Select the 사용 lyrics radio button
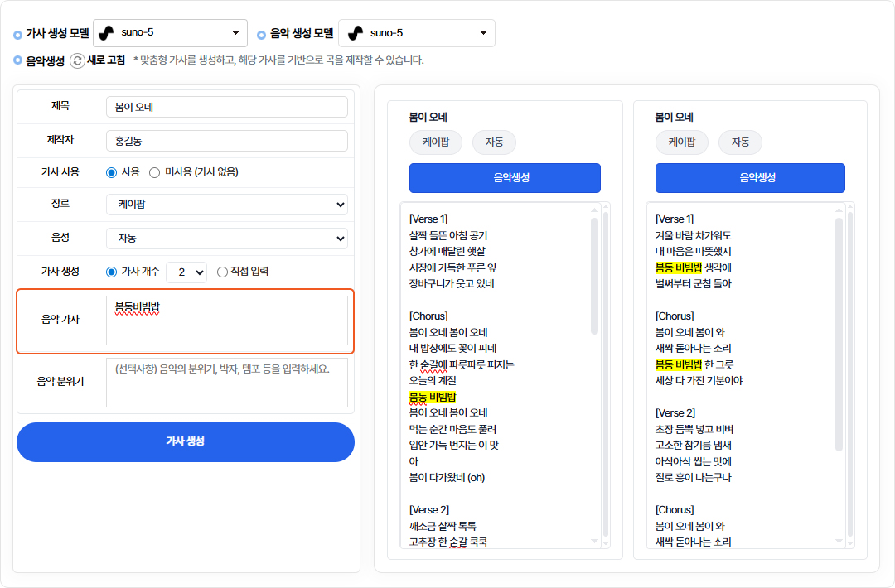Screen dimensions: 895x588 [x=112, y=172]
